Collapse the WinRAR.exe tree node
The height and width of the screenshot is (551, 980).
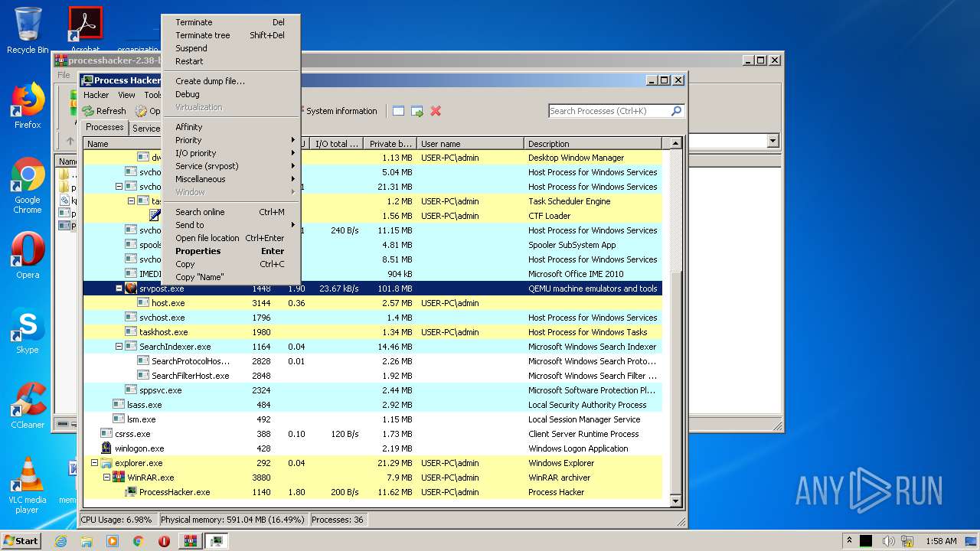106,478
